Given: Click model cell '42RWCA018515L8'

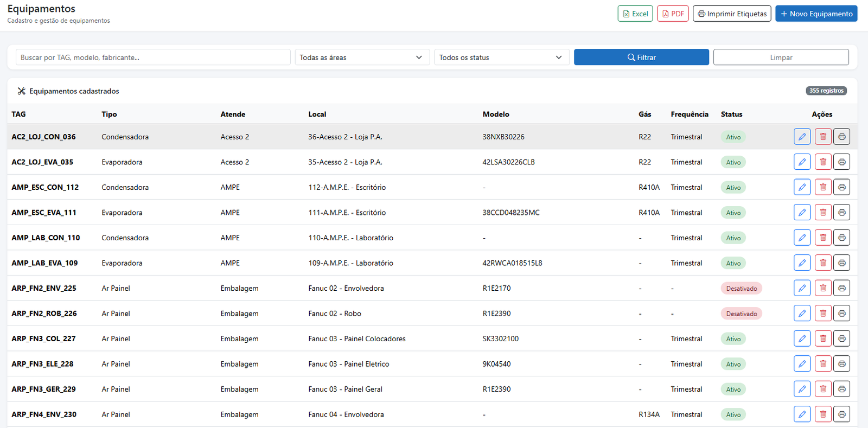Looking at the screenshot, I should click(512, 263).
